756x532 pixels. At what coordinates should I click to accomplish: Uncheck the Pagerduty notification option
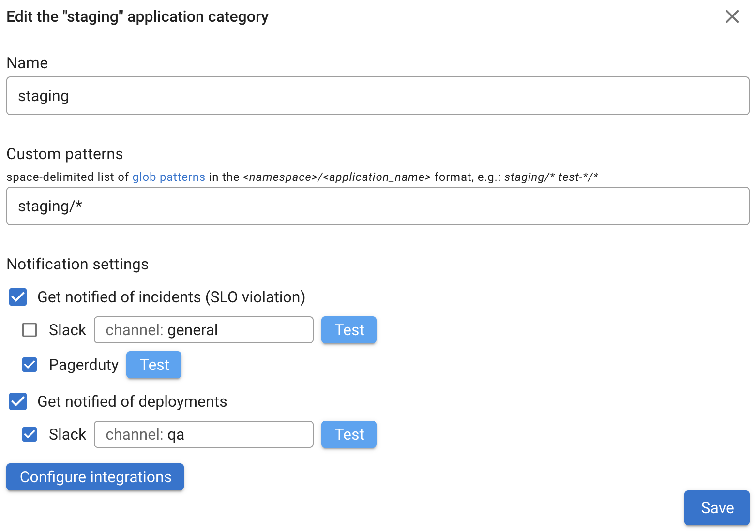[x=30, y=365]
